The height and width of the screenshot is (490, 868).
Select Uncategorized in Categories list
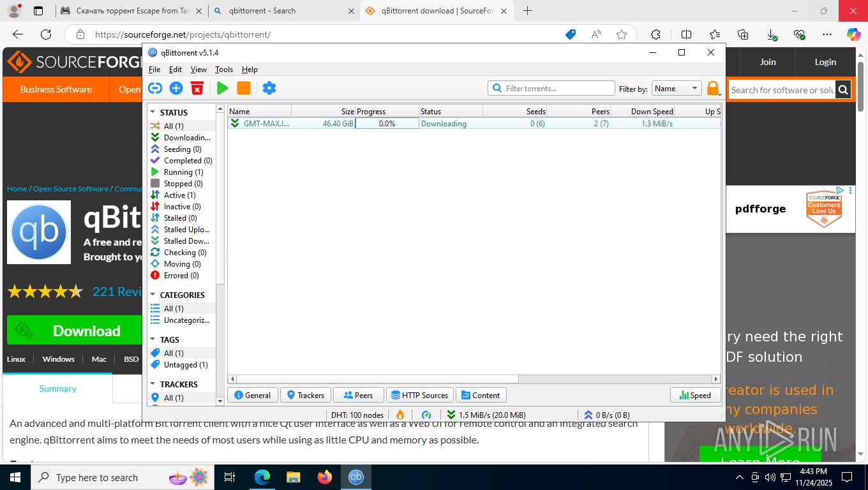click(181, 320)
